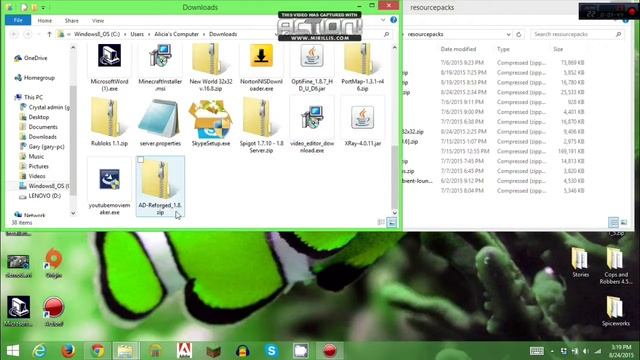The image size is (640, 360).
Task: Select AD-Reforged_1.8.zip file icon
Action: tap(160, 180)
